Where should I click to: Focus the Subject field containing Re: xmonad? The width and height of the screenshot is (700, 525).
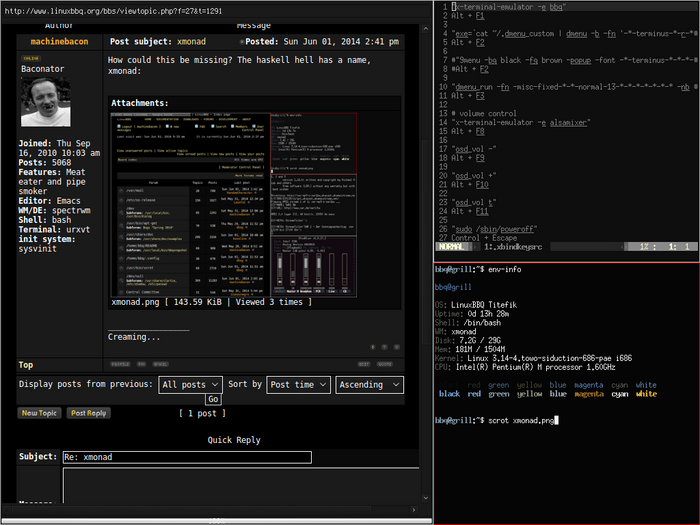tap(186, 457)
